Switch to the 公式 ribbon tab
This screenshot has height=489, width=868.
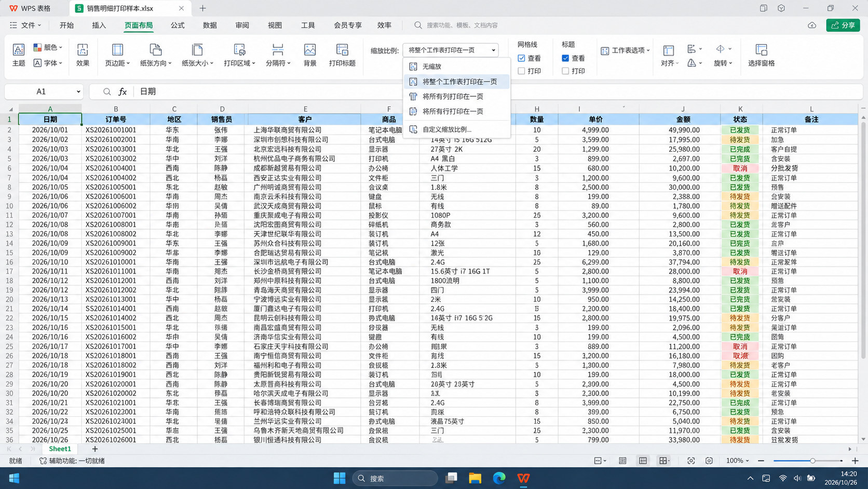pos(178,25)
